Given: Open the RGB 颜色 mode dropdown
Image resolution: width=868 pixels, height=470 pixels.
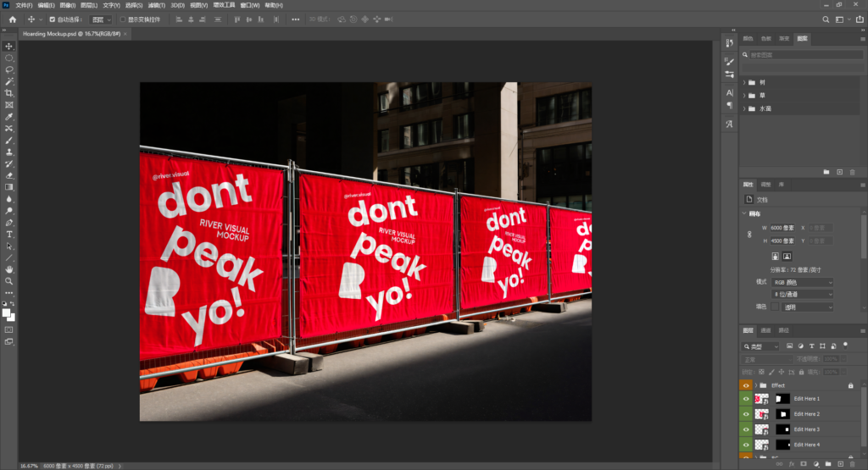Looking at the screenshot, I should 802,283.
